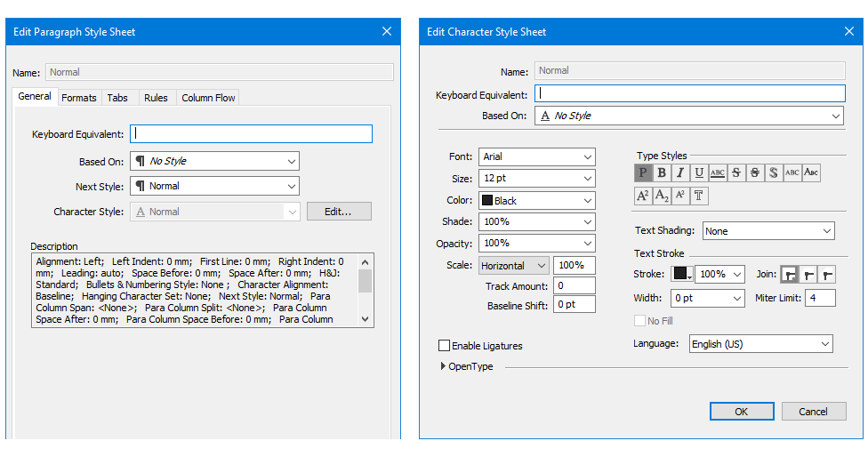
Task: Switch to the Formats tab
Action: pyautogui.click(x=79, y=98)
